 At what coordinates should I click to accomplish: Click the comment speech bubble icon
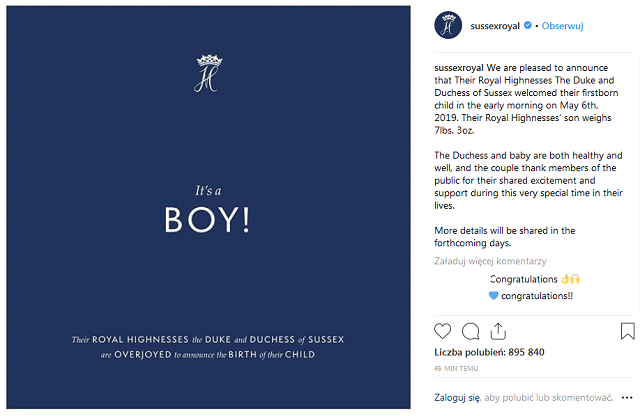[471, 330]
